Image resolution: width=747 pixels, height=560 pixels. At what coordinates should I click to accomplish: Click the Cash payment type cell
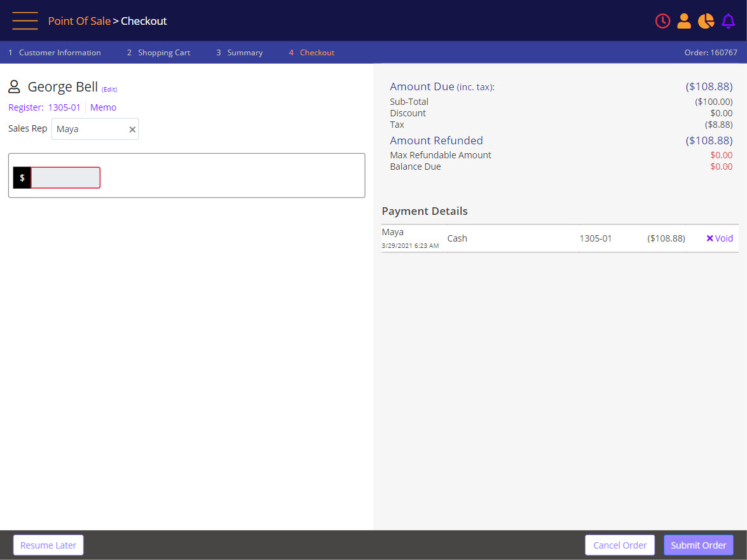point(457,238)
